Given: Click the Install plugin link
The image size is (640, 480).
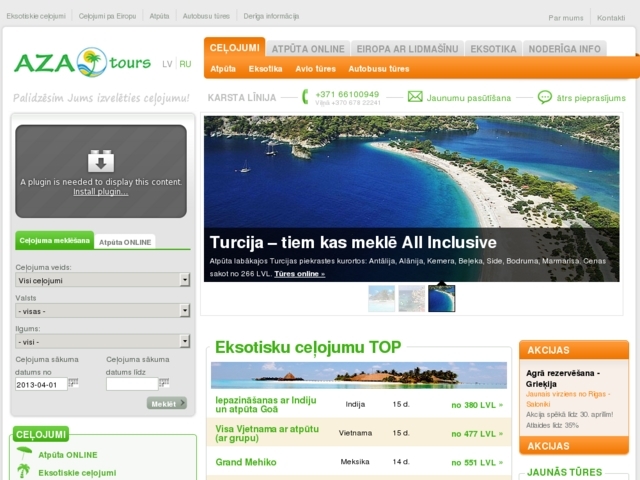Looking at the screenshot, I should pyautogui.click(x=100, y=192).
